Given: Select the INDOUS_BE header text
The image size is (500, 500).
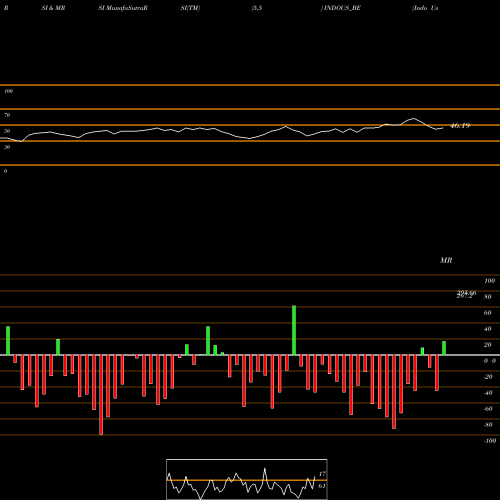Looking at the screenshot, I should (x=341, y=8).
